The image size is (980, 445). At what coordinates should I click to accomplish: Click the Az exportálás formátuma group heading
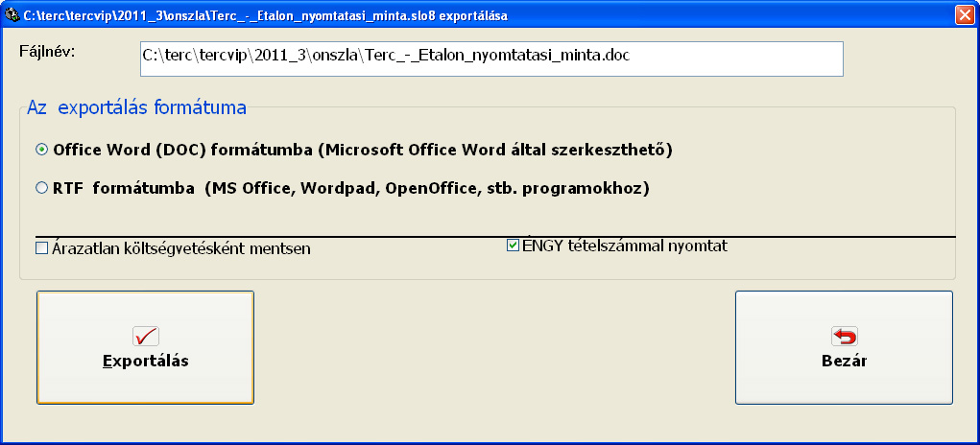click(x=136, y=108)
